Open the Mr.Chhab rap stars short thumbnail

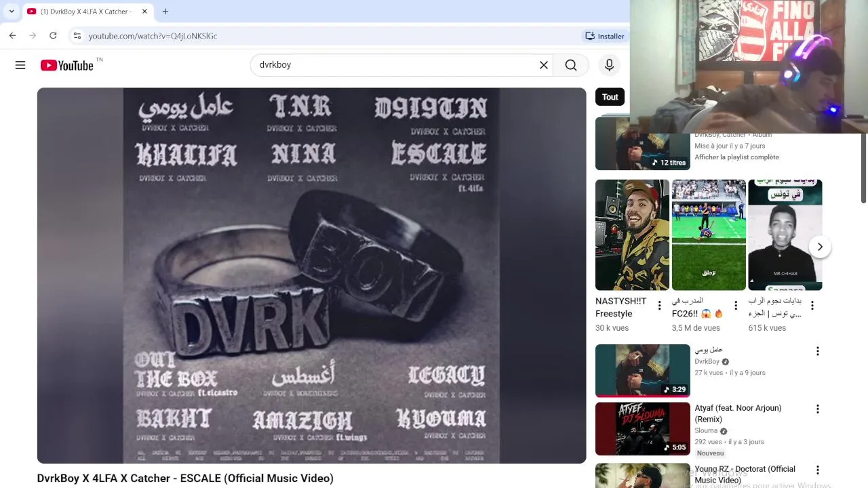(785, 235)
